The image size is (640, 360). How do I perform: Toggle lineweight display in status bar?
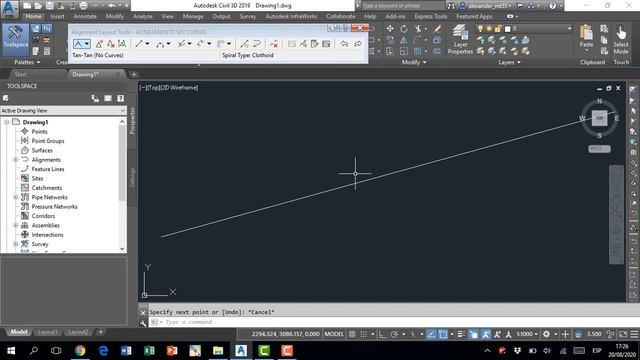point(461,334)
